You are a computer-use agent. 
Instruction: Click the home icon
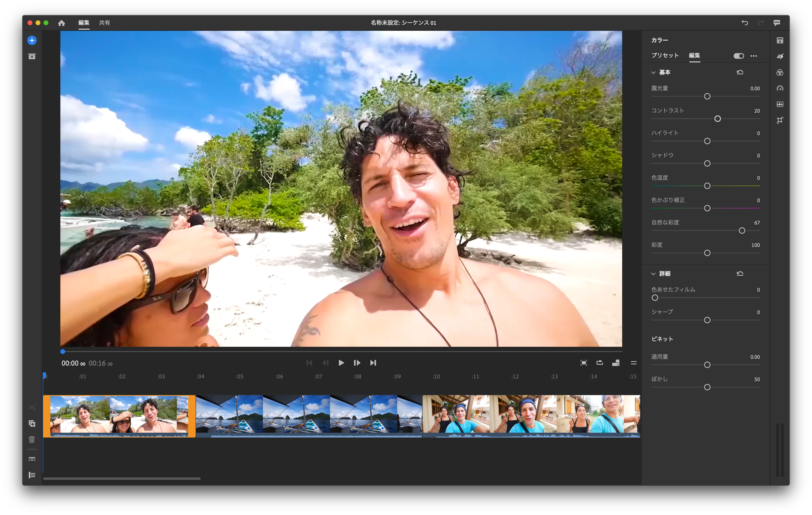(61, 23)
